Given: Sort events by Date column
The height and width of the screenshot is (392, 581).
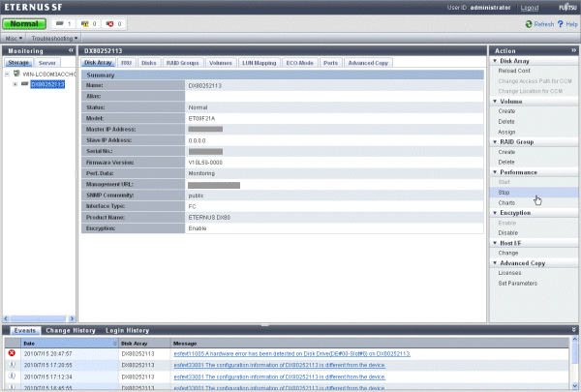Looking at the screenshot, I should tap(70, 344).
